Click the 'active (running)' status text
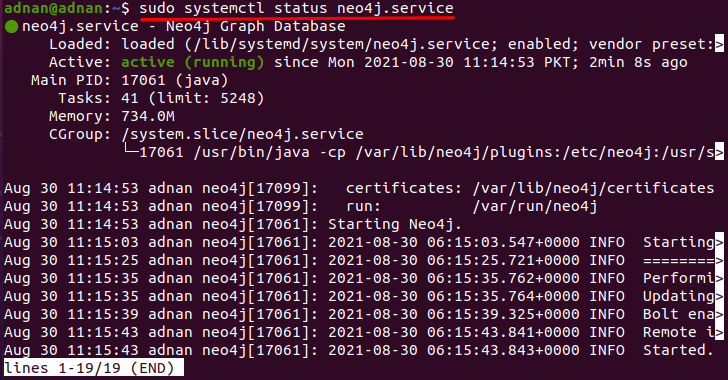The width and height of the screenshot is (728, 380). (x=193, y=63)
